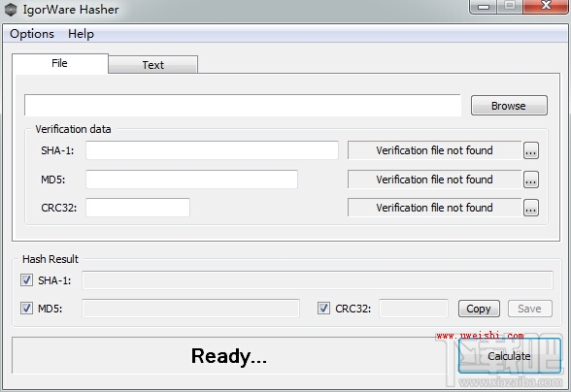This screenshot has width=571, height=392.
Task: Focus the MD5 verification data field
Action: (x=191, y=180)
